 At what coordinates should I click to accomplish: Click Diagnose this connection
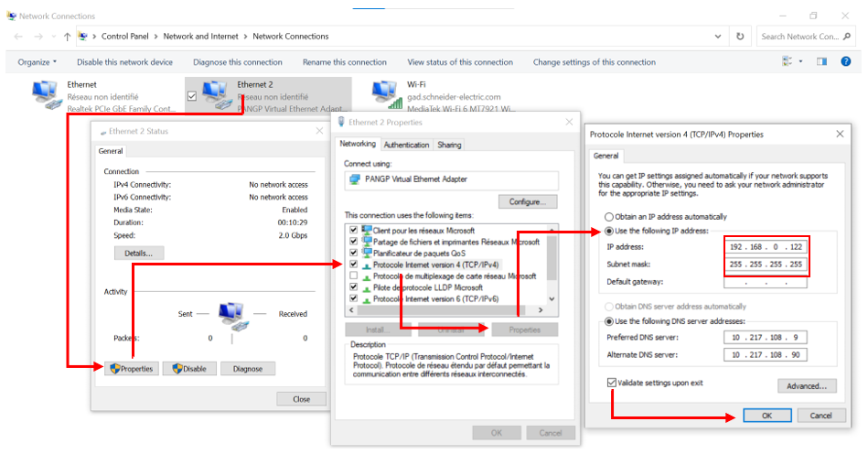tap(238, 62)
